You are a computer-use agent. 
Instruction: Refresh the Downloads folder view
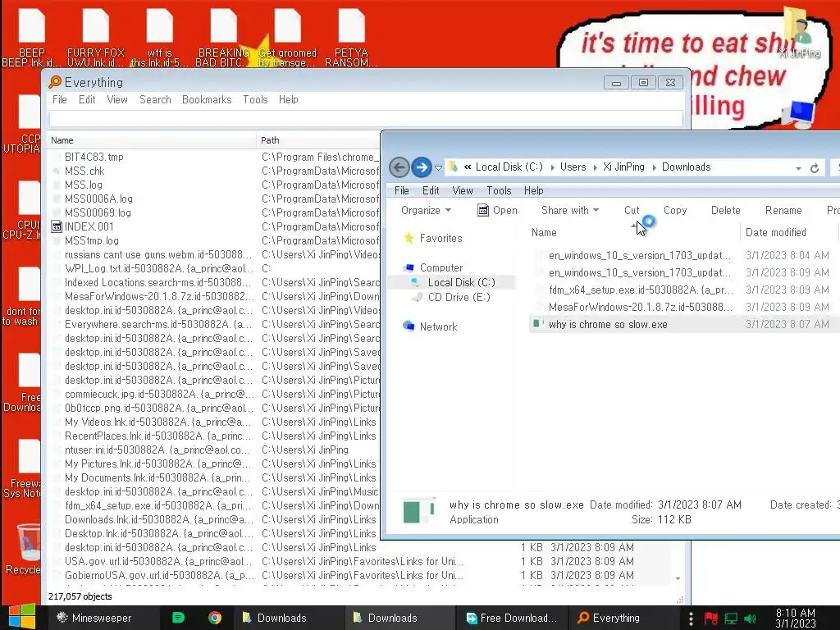tap(815, 168)
